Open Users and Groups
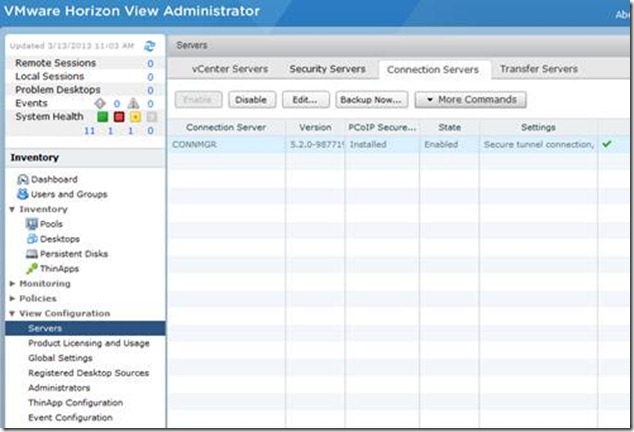634x432 pixels. (69, 194)
